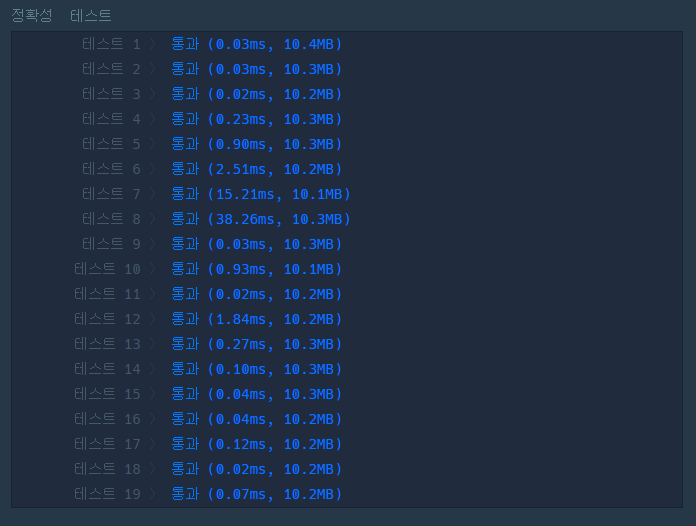The height and width of the screenshot is (526, 696).
Task: Select the 테스트 9 row label
Action: pyautogui.click(x=111, y=244)
